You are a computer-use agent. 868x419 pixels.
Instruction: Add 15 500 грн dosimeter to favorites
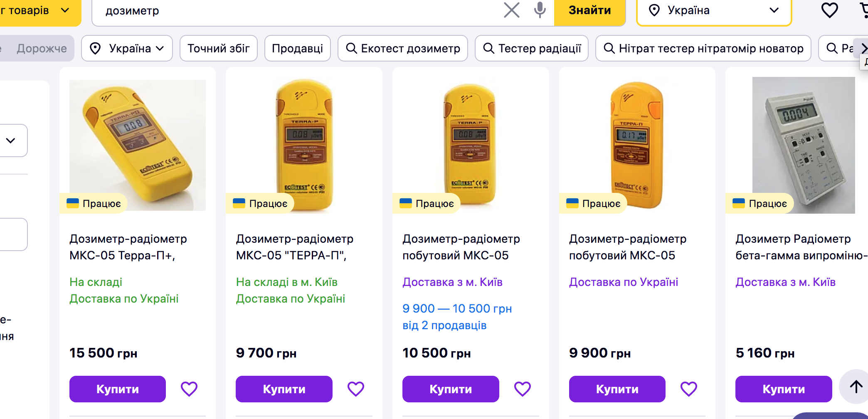pyautogui.click(x=189, y=389)
